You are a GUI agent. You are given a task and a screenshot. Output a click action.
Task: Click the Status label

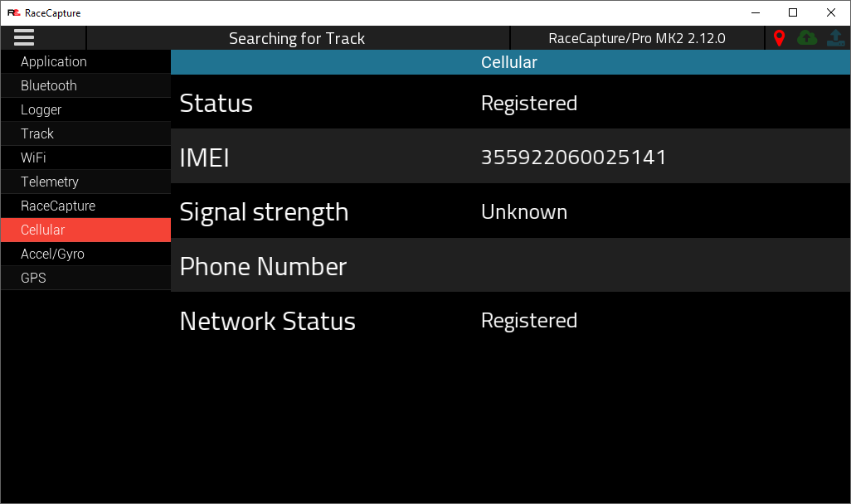pos(216,103)
